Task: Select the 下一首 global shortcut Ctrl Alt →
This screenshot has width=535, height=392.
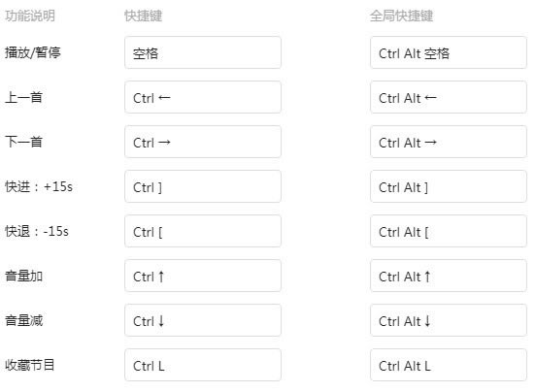Action: (449, 142)
